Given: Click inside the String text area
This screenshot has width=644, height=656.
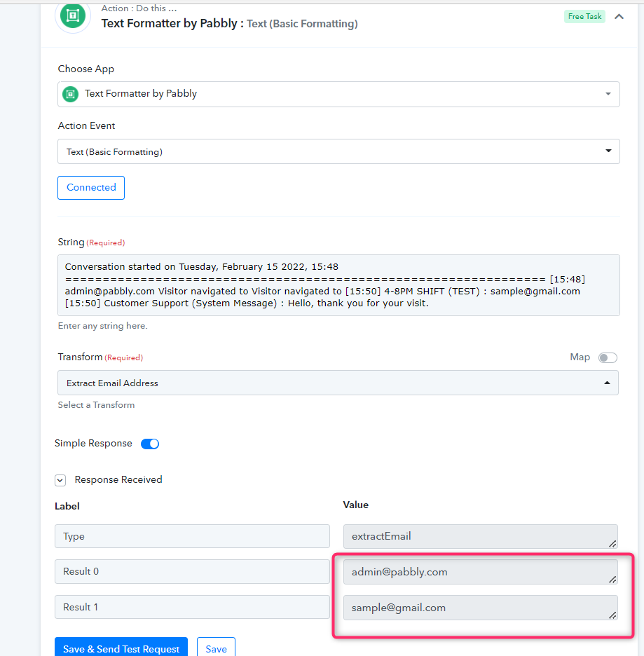Looking at the screenshot, I should click(338, 285).
